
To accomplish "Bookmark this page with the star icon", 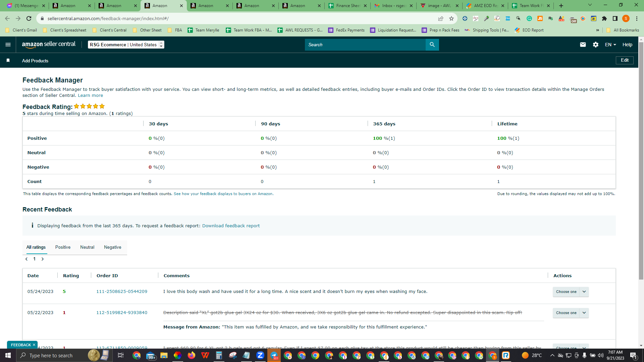I will pos(451,18).
